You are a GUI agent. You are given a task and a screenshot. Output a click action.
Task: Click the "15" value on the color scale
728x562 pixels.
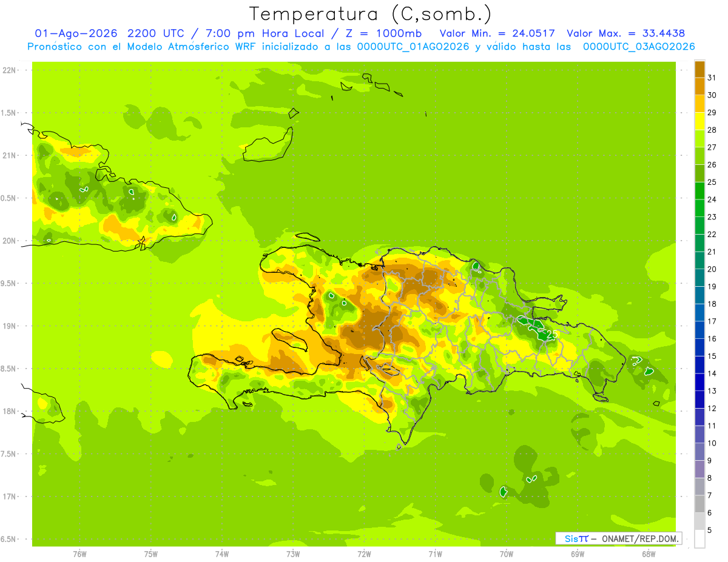pyautogui.click(x=712, y=356)
